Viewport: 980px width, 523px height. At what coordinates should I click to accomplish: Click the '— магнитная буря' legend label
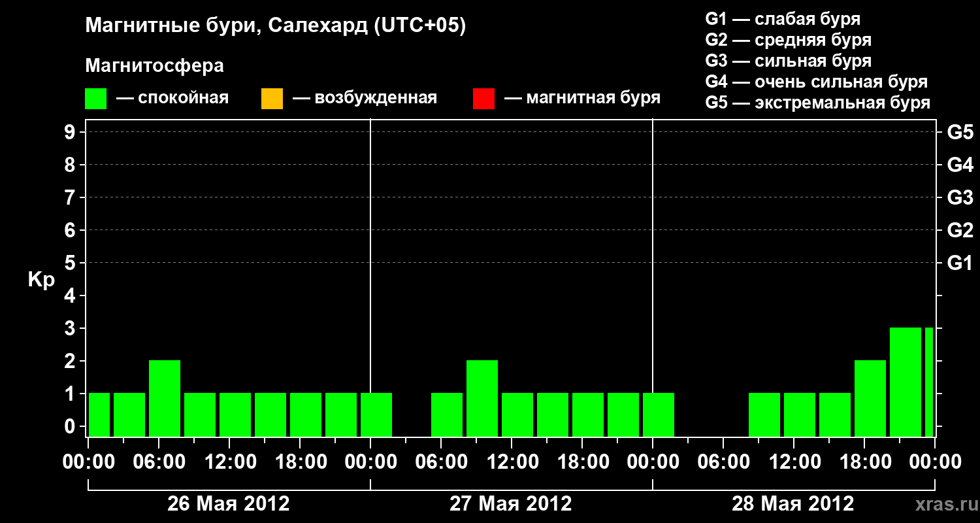tap(582, 98)
